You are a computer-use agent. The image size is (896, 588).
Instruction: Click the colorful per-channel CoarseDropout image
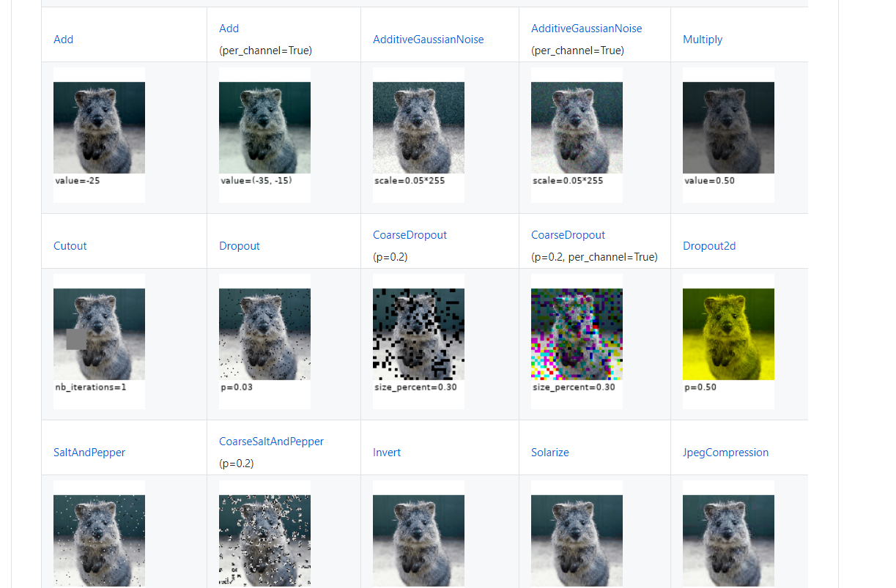click(577, 341)
